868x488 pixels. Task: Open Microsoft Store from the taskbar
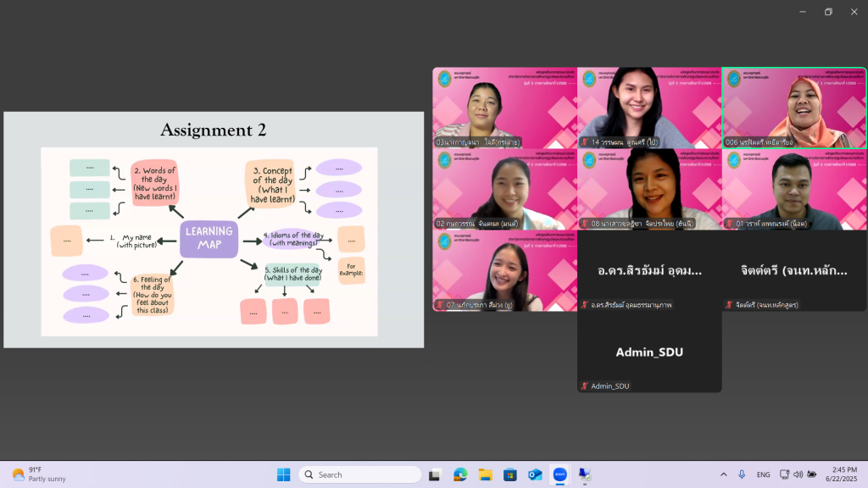click(x=509, y=474)
